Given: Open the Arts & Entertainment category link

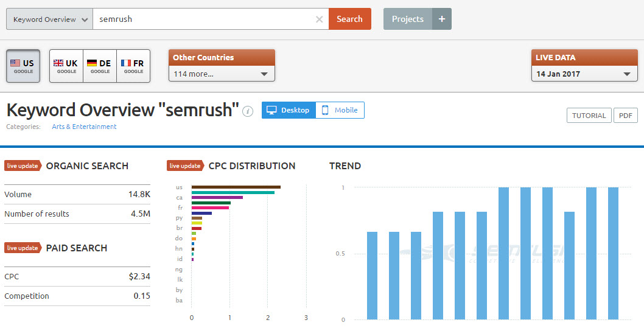Looking at the screenshot, I should click(84, 127).
